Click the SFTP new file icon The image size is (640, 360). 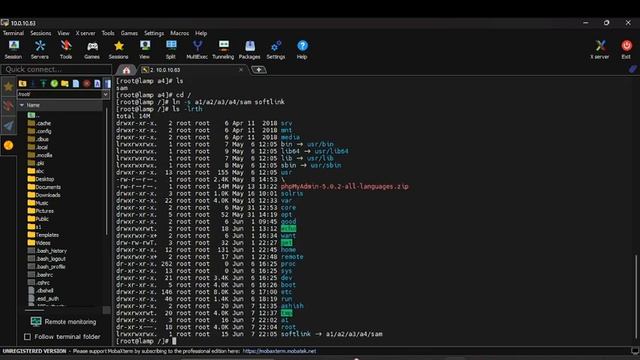76,83
